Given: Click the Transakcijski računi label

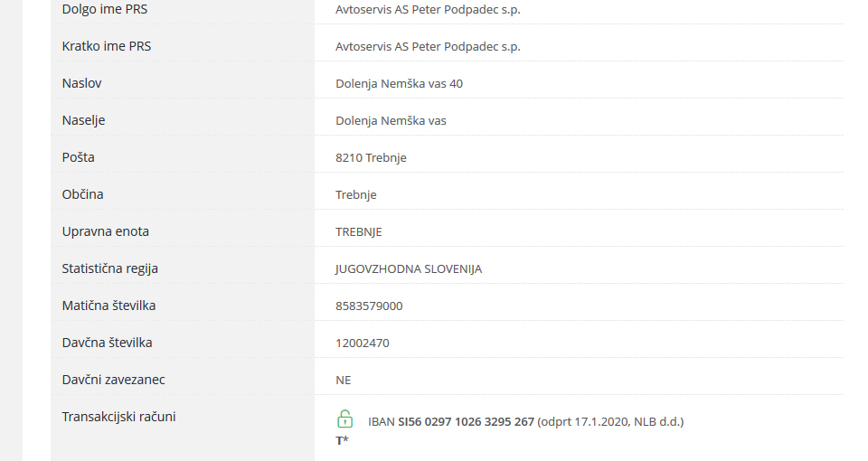Looking at the screenshot, I should pyautogui.click(x=118, y=417).
